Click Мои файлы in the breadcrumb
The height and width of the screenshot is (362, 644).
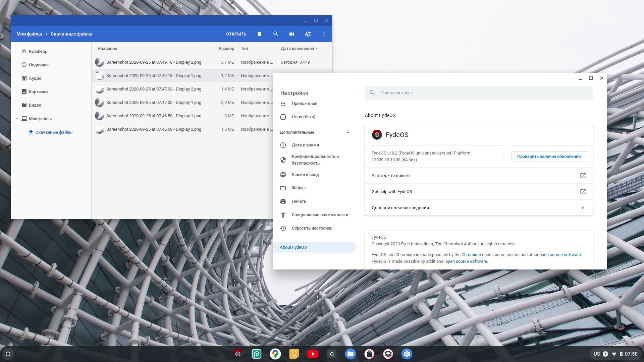[29, 34]
